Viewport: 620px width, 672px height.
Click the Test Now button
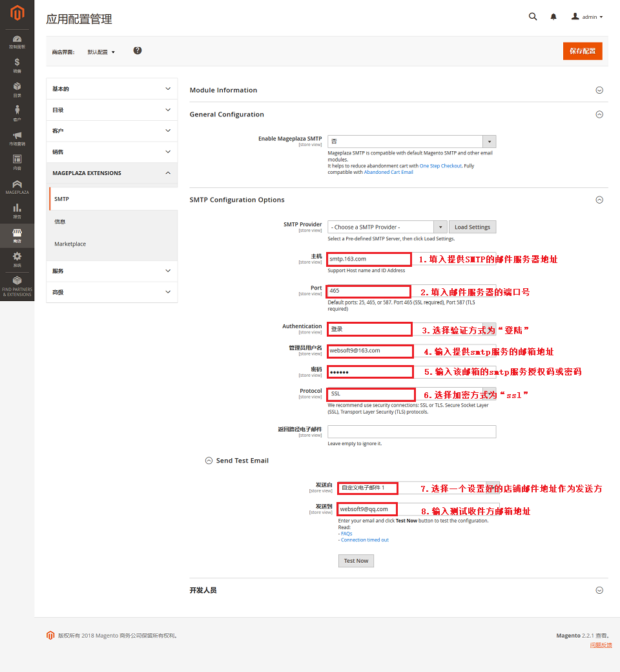click(x=356, y=561)
